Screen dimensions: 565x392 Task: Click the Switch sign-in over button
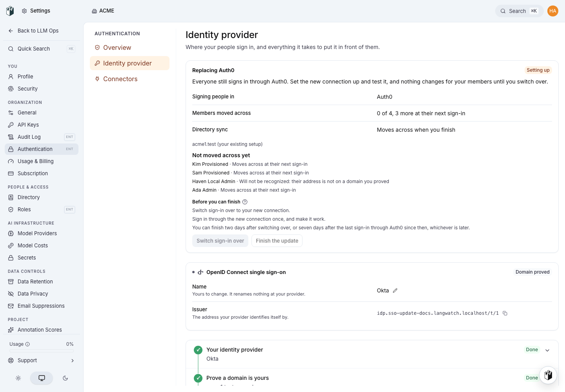(220, 241)
